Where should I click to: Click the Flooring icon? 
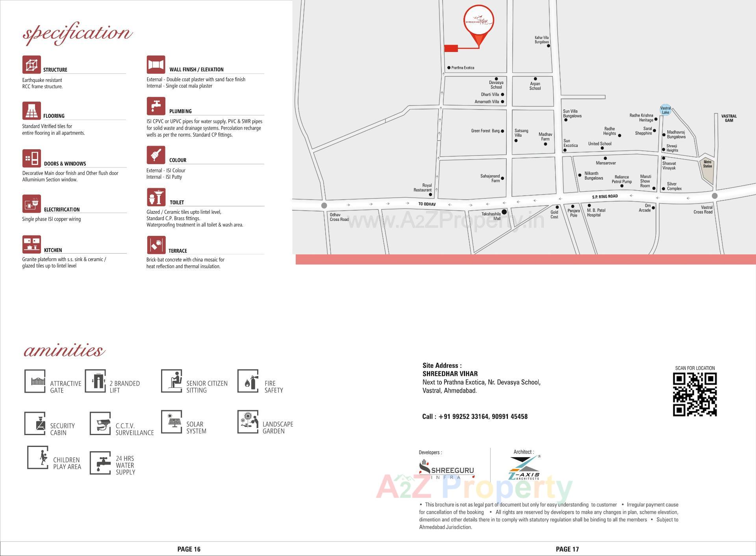pos(31,110)
